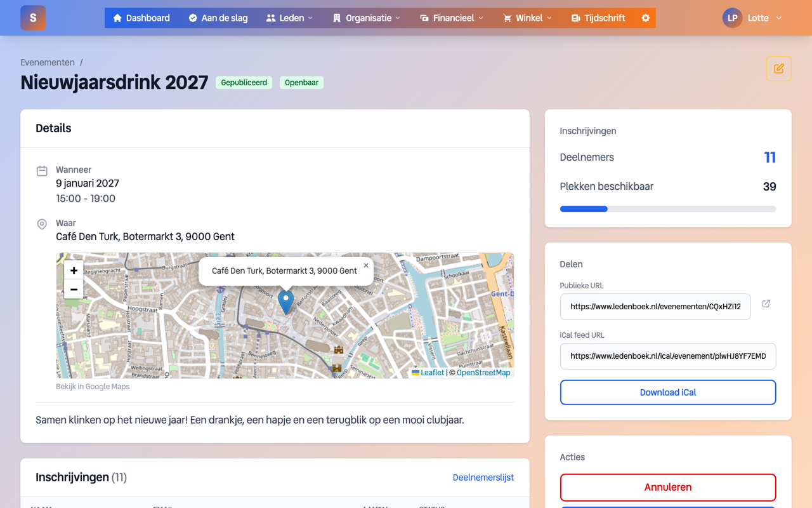Close the map address popup

366,265
